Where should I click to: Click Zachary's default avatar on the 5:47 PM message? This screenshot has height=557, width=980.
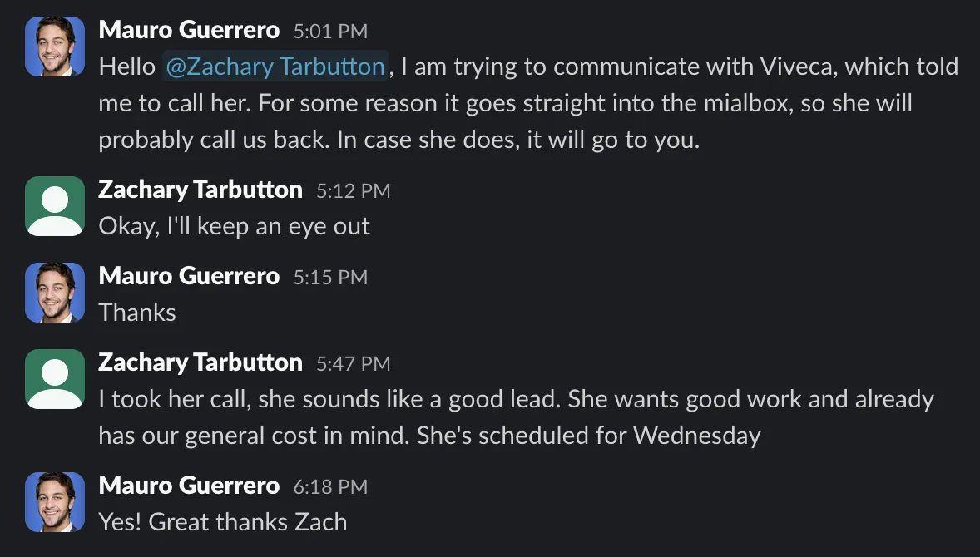(x=55, y=379)
